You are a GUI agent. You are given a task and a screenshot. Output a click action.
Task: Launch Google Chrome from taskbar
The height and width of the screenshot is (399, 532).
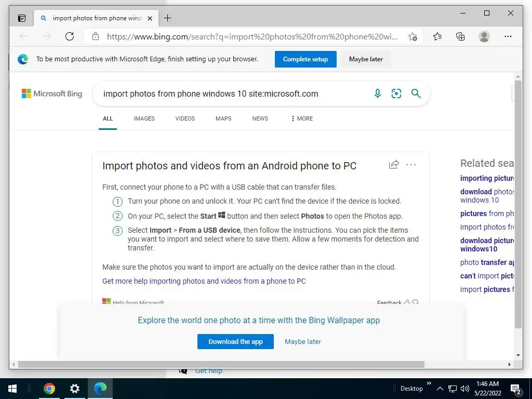49,389
